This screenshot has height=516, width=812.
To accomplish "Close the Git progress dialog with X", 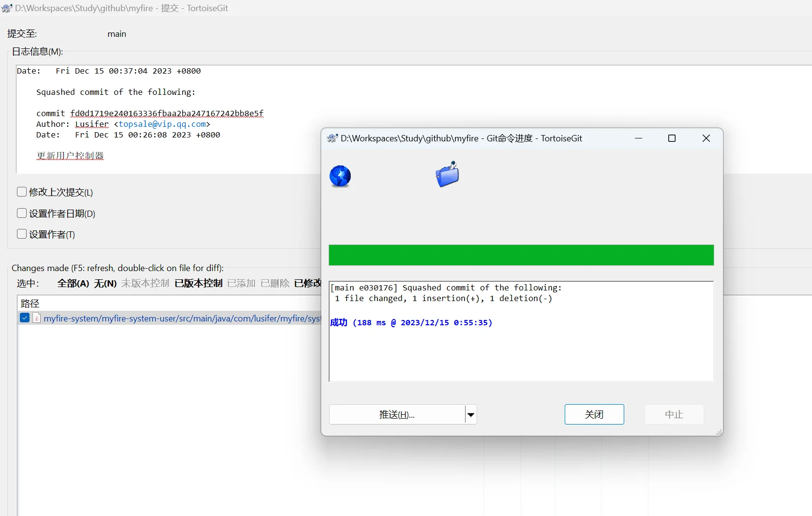I will coord(706,138).
